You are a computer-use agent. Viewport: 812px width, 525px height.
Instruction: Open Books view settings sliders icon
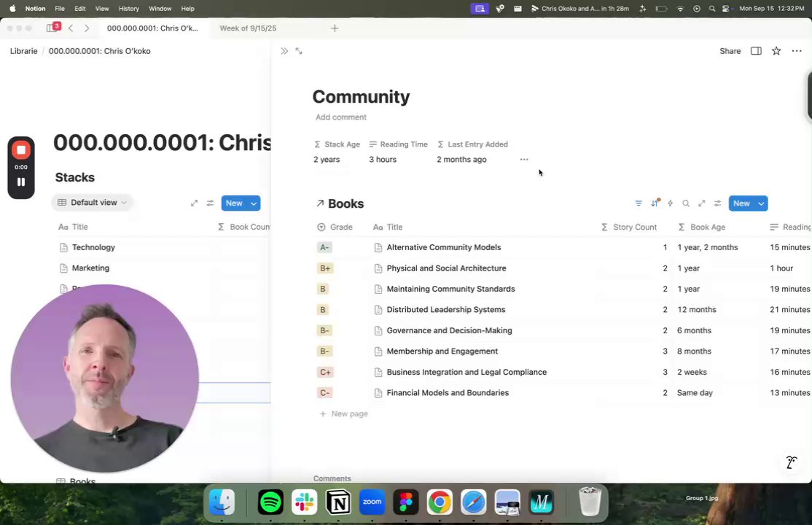coord(717,203)
